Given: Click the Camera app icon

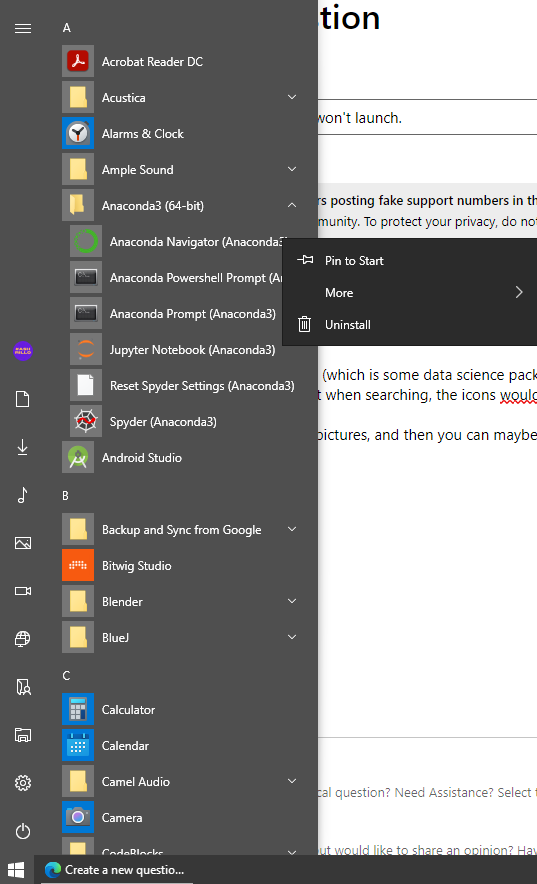Looking at the screenshot, I should click(x=78, y=817).
